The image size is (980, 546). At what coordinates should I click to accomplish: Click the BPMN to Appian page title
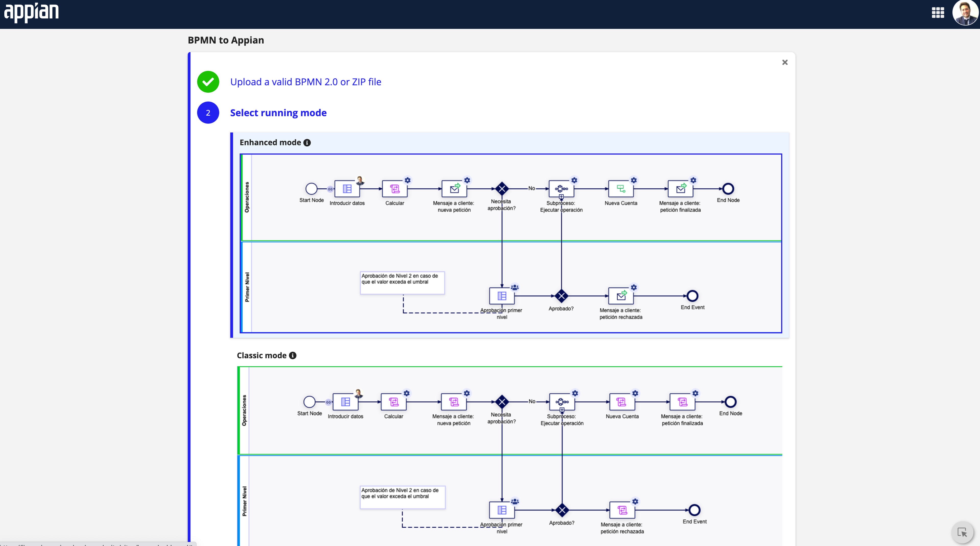pyautogui.click(x=226, y=40)
